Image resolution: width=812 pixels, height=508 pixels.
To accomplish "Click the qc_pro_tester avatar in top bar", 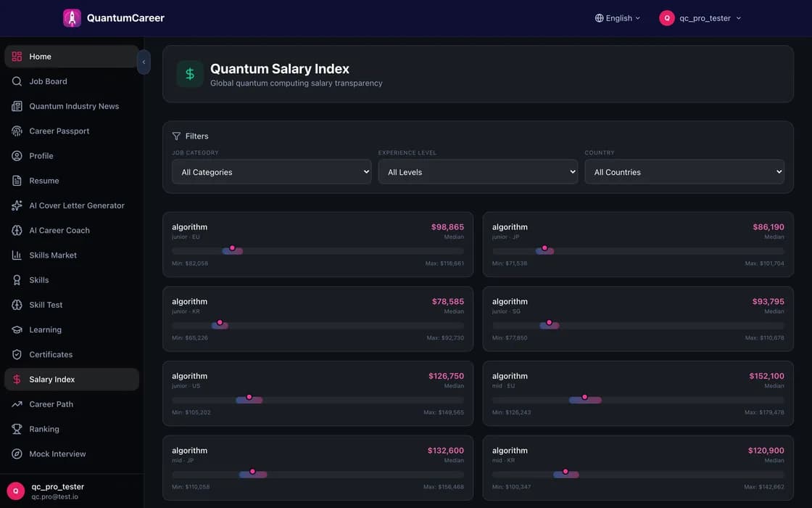I will 667,18.
